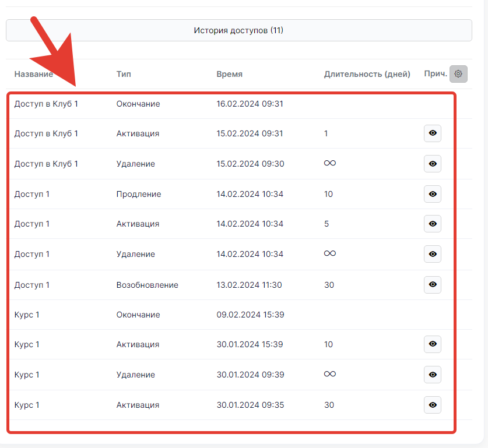Select the Курс 1 Окончание row name
Image resolution: width=488 pixels, height=448 pixels.
click(27, 315)
